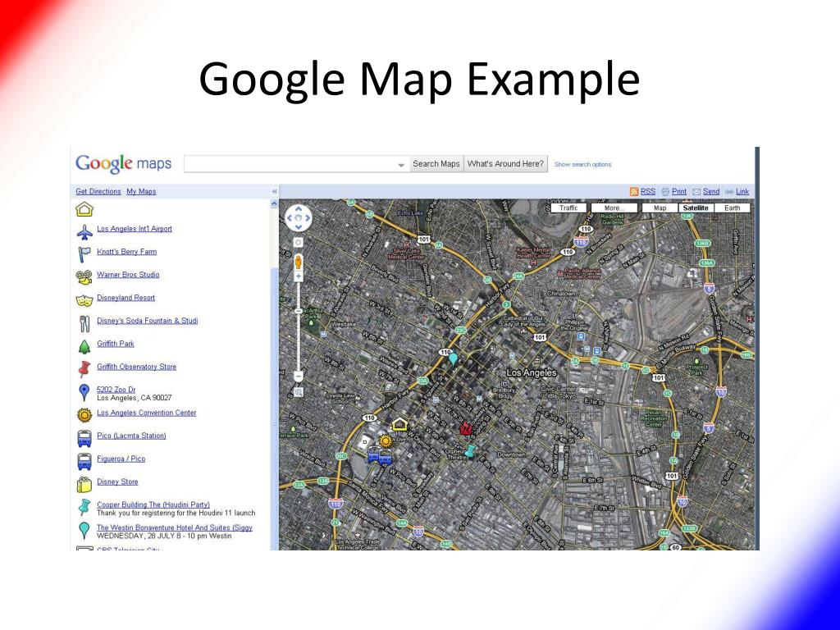The width and height of the screenshot is (840, 630).
Task: Click the Search Maps button
Action: 436,164
